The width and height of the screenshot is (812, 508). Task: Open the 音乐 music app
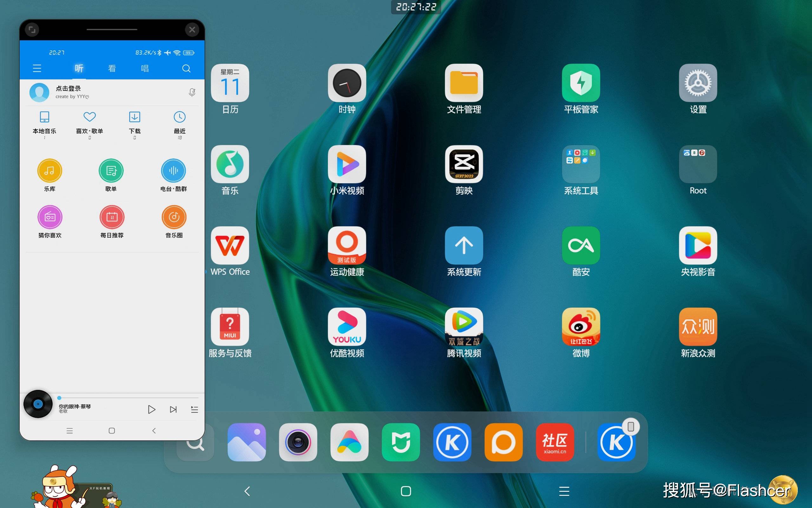[230, 170]
